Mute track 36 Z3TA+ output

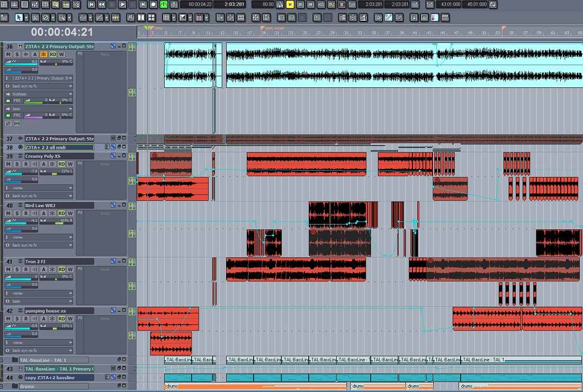(8, 55)
